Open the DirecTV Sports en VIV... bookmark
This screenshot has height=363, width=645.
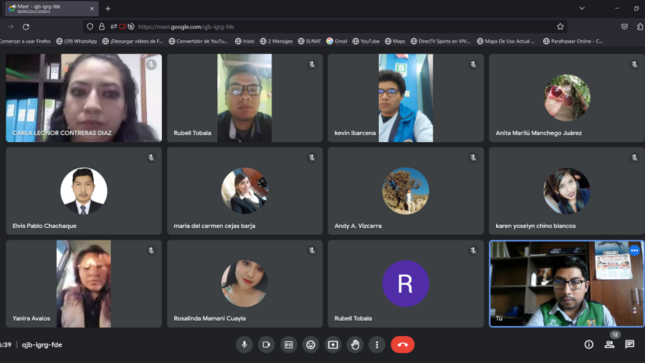pyautogui.click(x=440, y=41)
